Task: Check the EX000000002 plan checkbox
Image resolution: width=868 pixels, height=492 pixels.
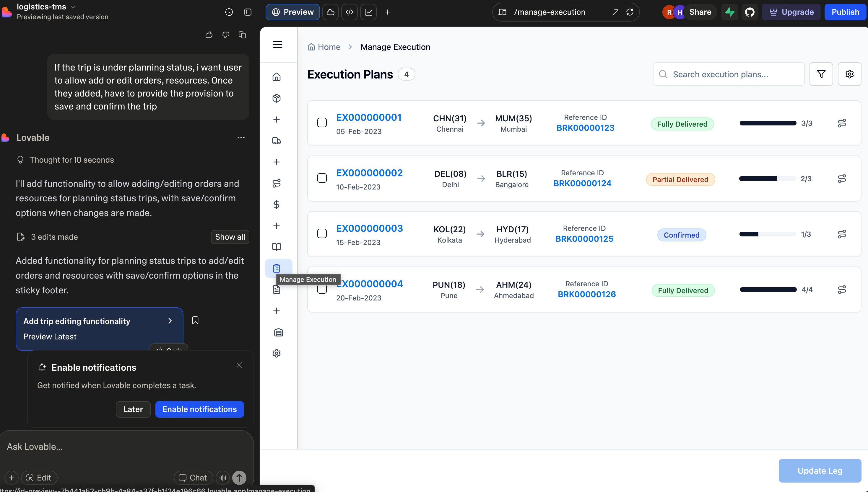Action: [x=321, y=178]
